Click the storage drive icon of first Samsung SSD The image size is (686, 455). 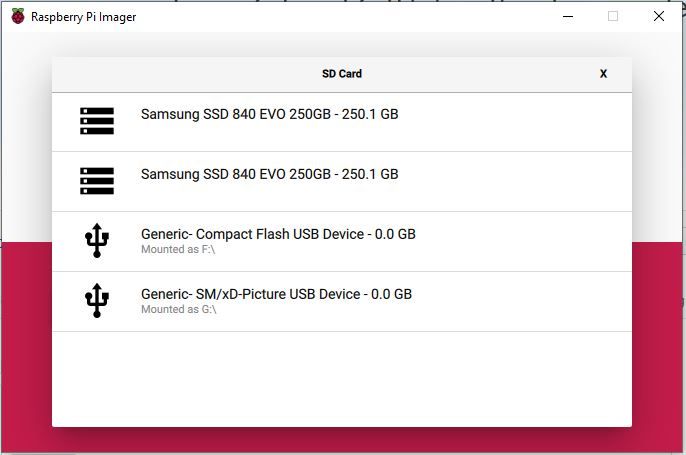[97, 121]
